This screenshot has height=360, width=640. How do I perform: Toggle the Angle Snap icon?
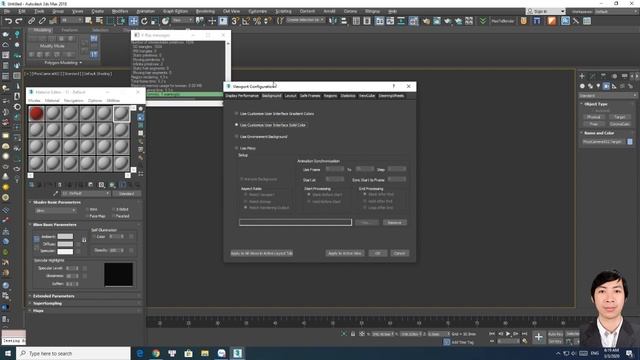click(x=246, y=21)
